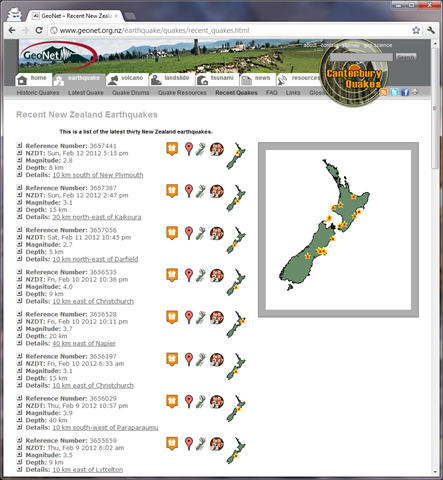Switch to the news tab
This screenshot has width=443, height=480.
[257, 79]
